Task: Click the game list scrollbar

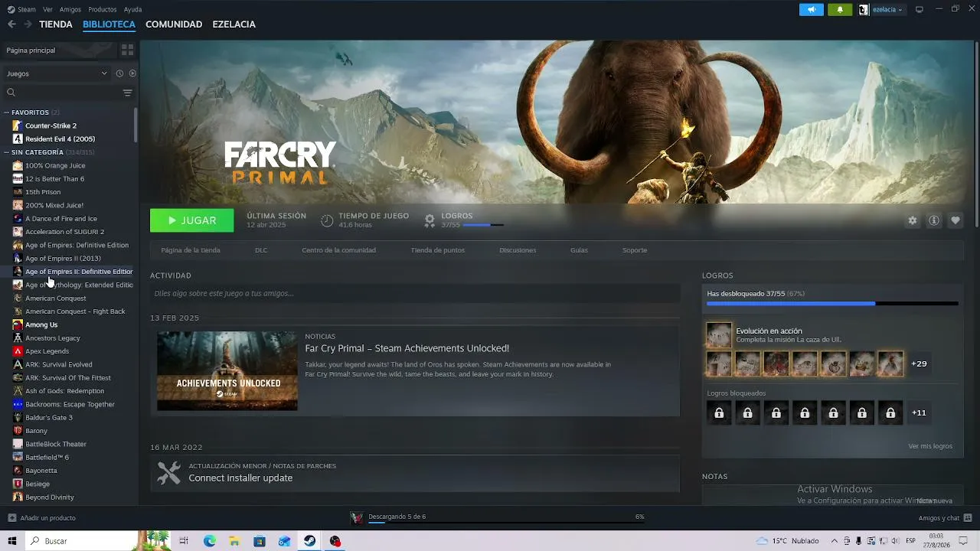Action: tap(136, 125)
